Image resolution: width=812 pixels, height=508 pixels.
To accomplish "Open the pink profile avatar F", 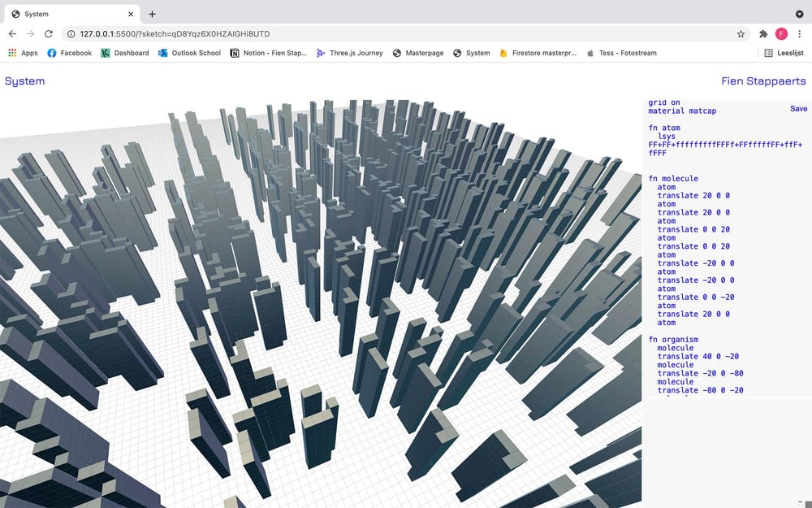I will [781, 33].
